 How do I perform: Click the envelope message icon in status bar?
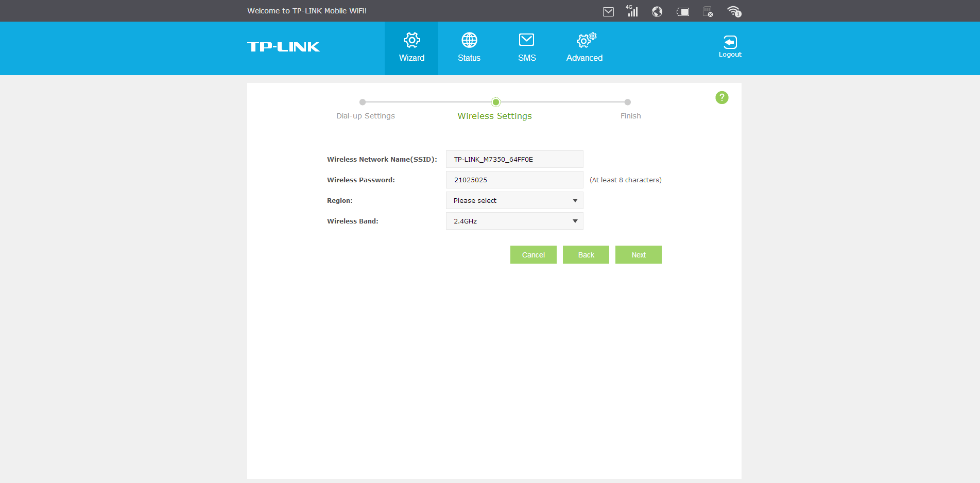tap(608, 11)
